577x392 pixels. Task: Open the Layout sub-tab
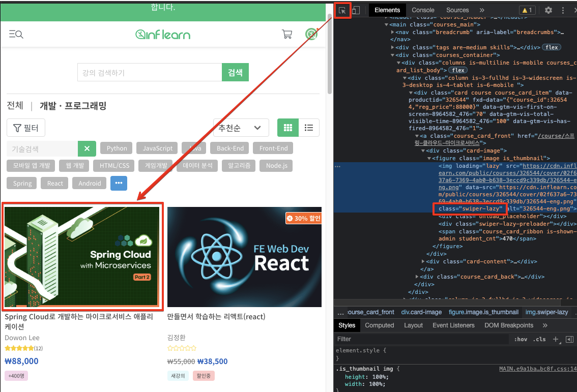tap(413, 325)
